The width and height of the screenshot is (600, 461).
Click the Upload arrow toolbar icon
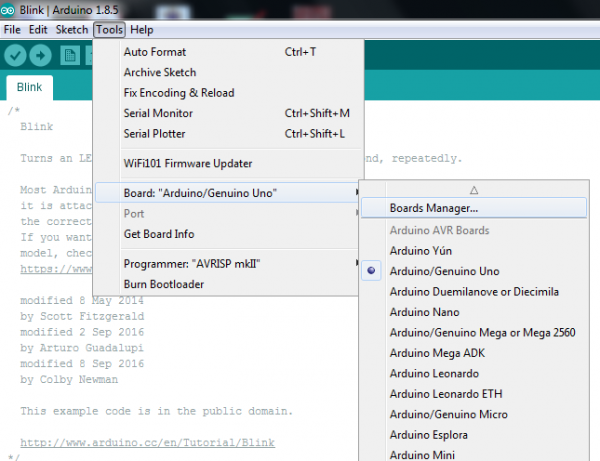(x=40, y=56)
